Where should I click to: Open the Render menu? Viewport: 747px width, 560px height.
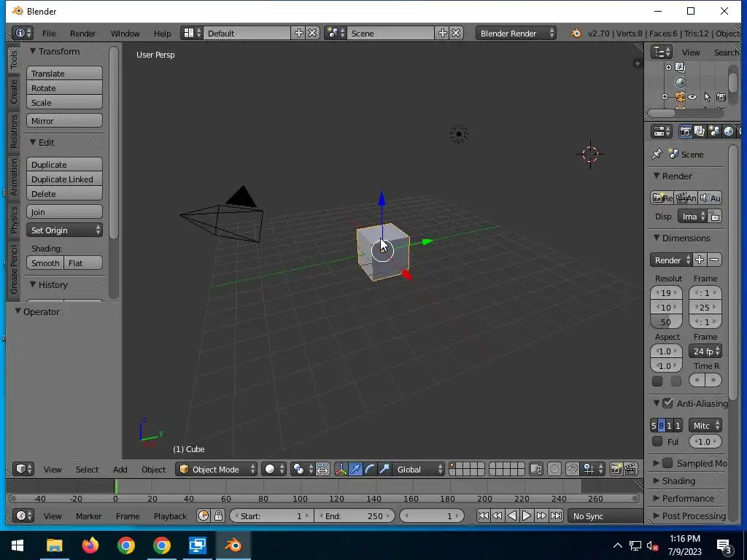(x=83, y=34)
